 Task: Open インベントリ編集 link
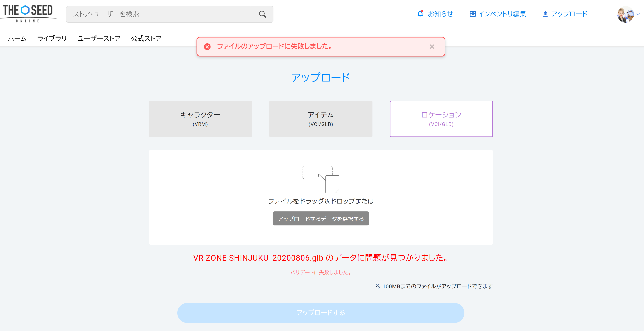click(x=502, y=14)
